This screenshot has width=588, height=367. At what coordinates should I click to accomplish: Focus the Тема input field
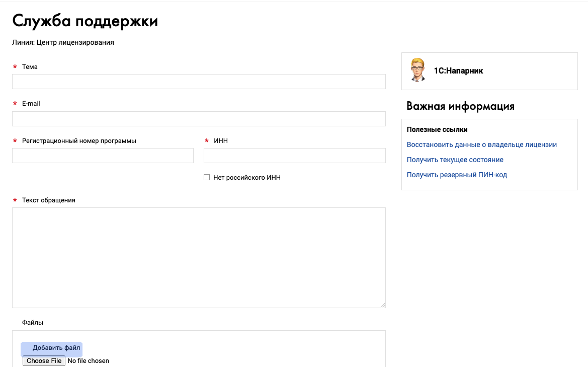199,82
